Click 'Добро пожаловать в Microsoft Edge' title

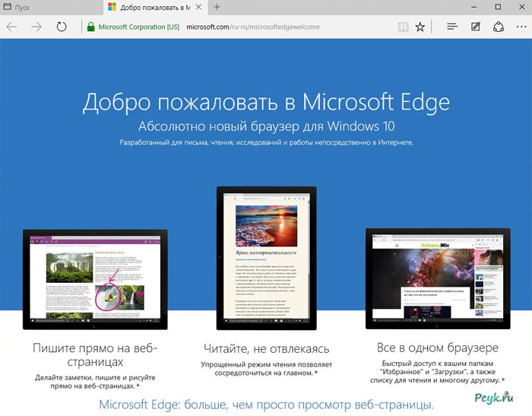pyautogui.click(x=266, y=102)
